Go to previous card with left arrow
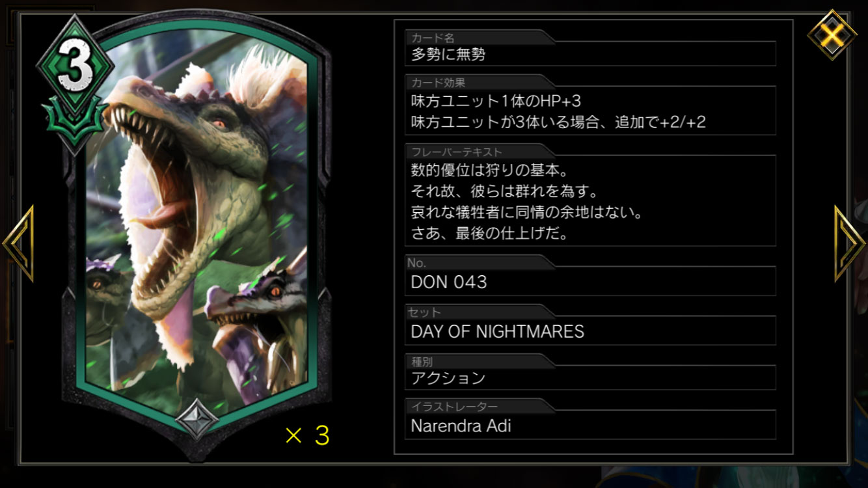This screenshot has height=488, width=868. point(18,243)
